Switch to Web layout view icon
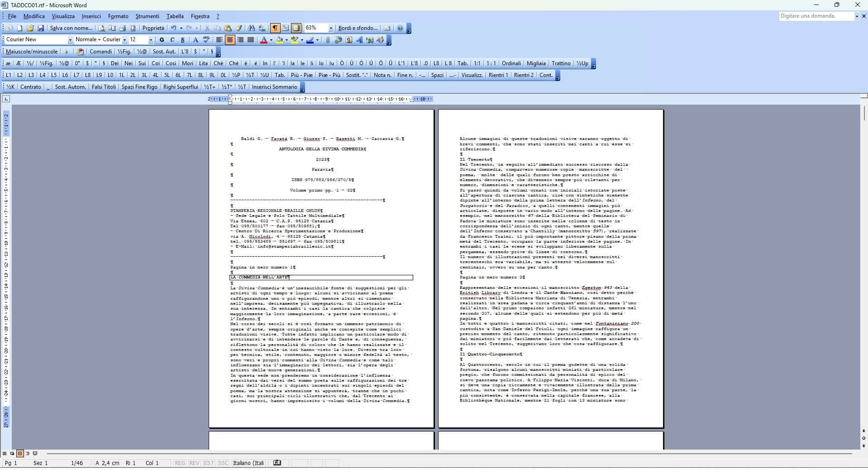This screenshot has width=868, height=470. tap(12, 453)
